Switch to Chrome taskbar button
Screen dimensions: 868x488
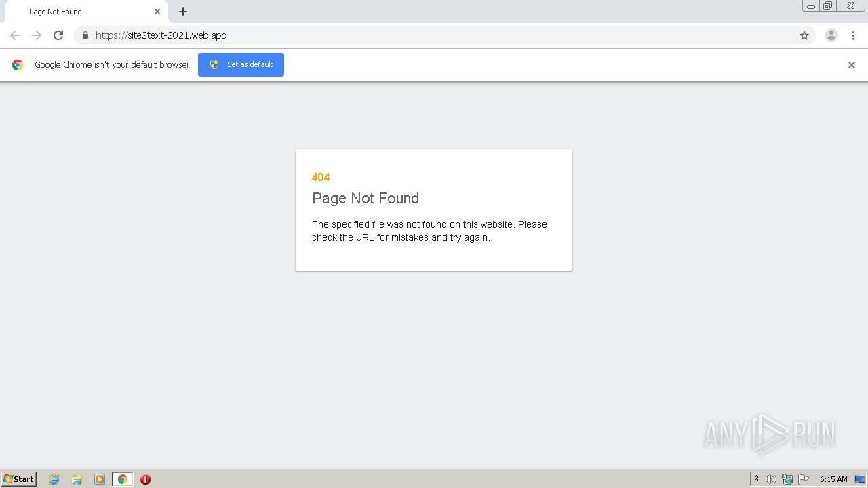123,479
